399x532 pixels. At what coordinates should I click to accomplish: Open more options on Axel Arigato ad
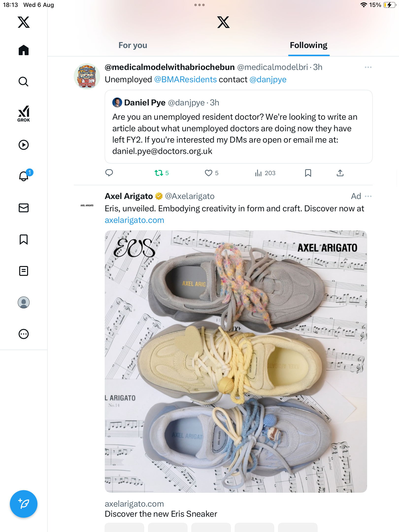coord(368,196)
